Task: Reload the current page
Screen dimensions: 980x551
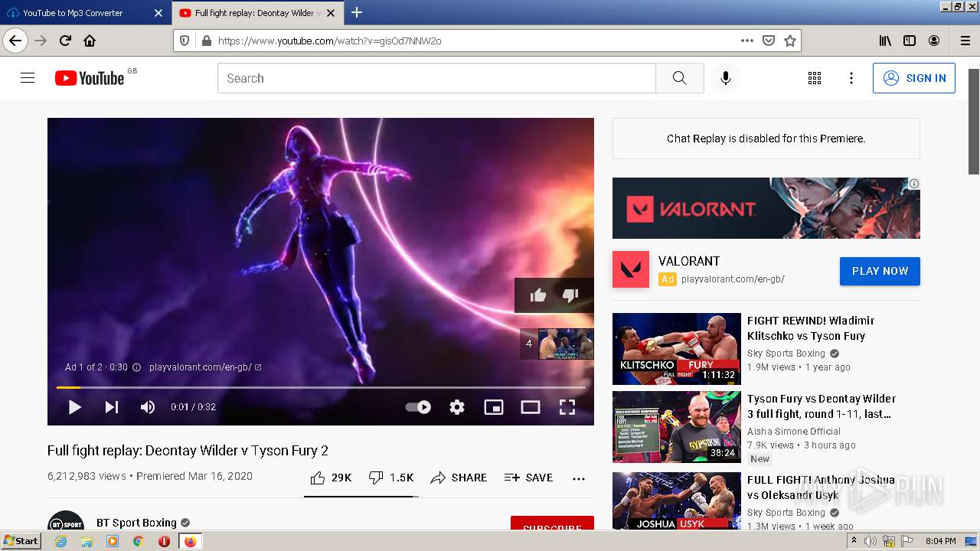Action: [65, 41]
